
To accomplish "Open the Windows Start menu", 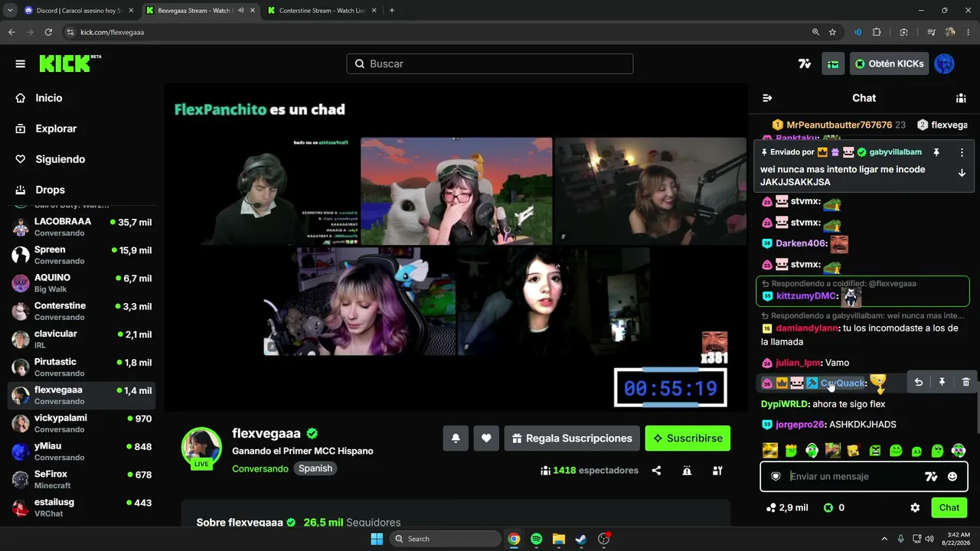I will coord(377,539).
